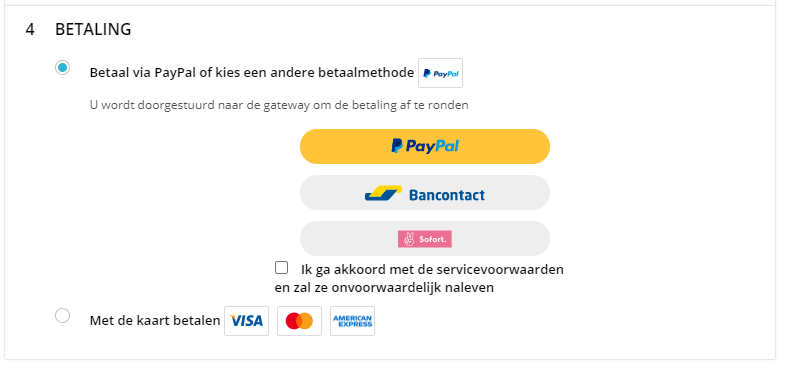Click the BETALING section heading
This screenshot has width=790, height=371.
[x=93, y=29]
